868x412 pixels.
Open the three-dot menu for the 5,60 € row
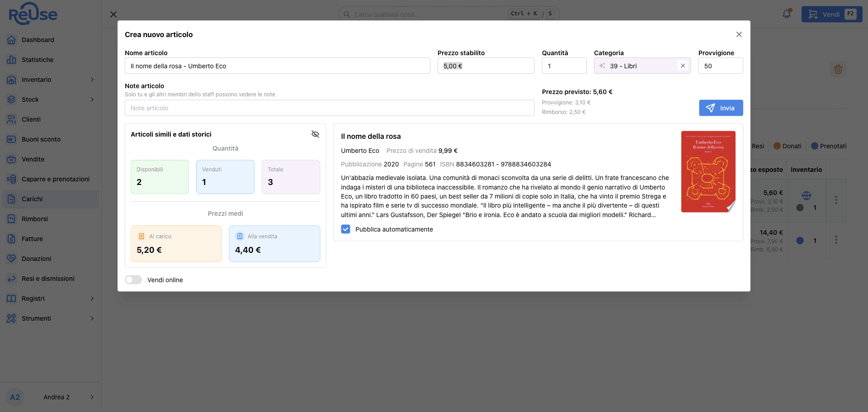(x=836, y=200)
